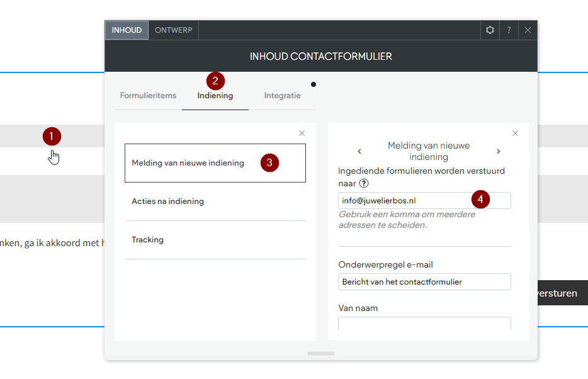Go to next panel with right chevron
Screen dimensions: 588x379
pos(499,151)
